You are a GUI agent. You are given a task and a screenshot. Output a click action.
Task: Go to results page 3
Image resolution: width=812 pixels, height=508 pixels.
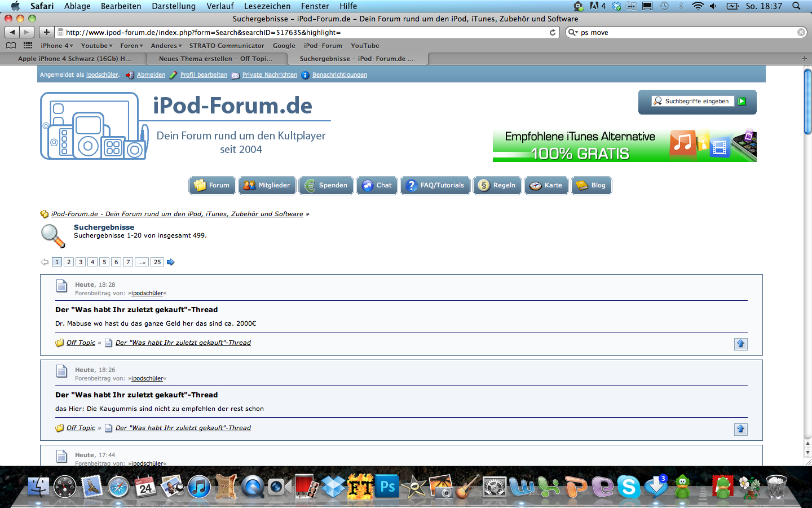pyautogui.click(x=81, y=262)
